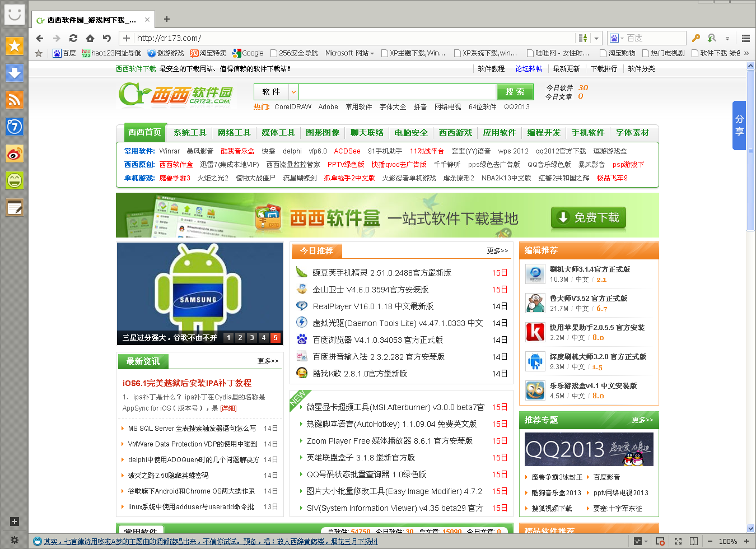Image resolution: width=756 pixels, height=549 pixels.
Task: Open the Favorites star in the sidebar
Action: click(x=15, y=46)
